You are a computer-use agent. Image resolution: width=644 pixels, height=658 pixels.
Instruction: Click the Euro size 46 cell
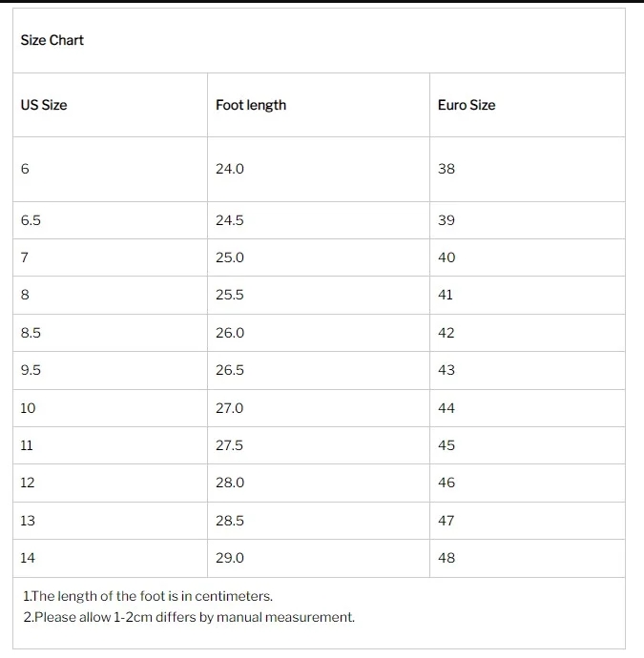point(528,483)
